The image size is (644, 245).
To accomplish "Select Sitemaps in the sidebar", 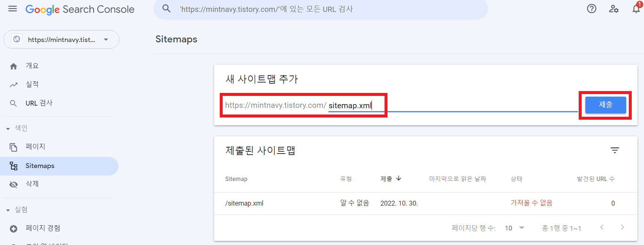I will (x=59, y=166).
